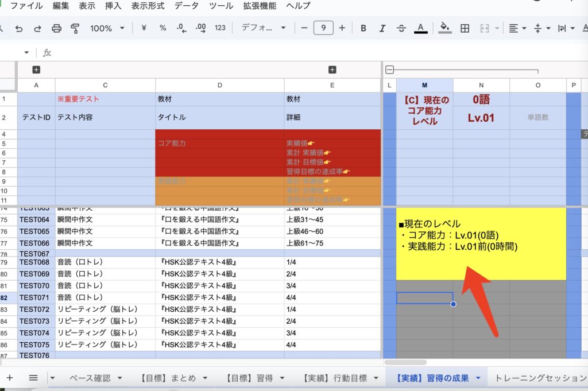The width and height of the screenshot is (588, 391).
Task: Format as yen currency
Action: (x=144, y=28)
